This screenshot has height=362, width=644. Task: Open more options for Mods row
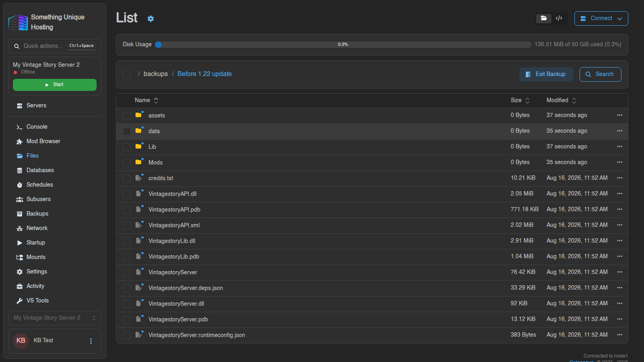pos(619,162)
